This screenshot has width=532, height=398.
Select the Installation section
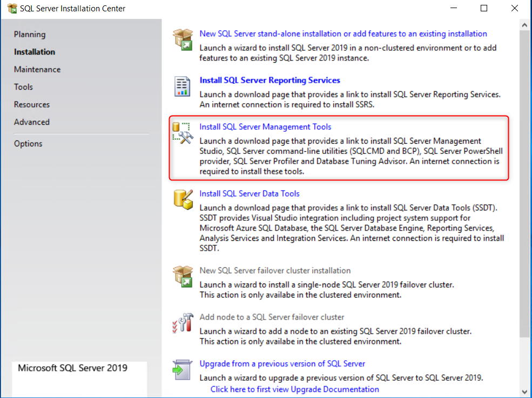[34, 52]
